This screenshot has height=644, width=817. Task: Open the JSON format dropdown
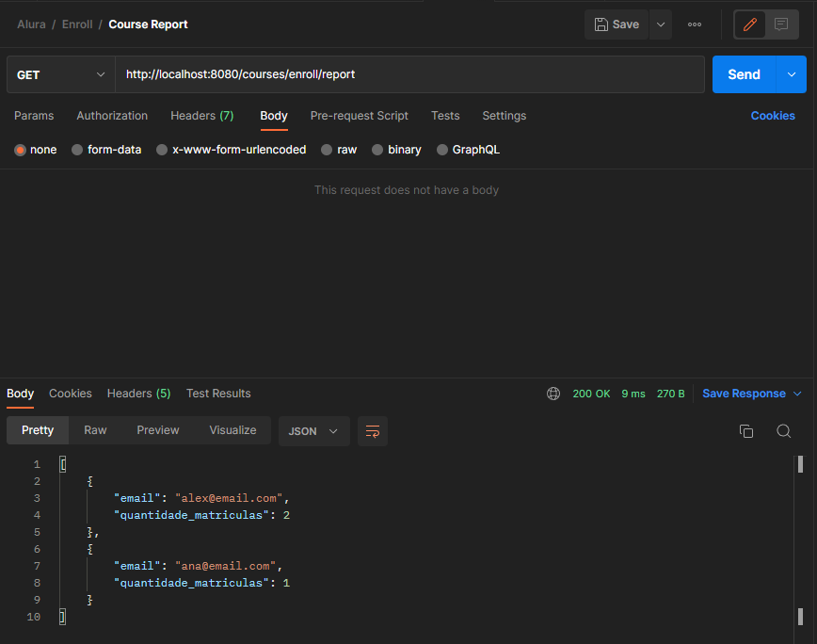pos(313,431)
